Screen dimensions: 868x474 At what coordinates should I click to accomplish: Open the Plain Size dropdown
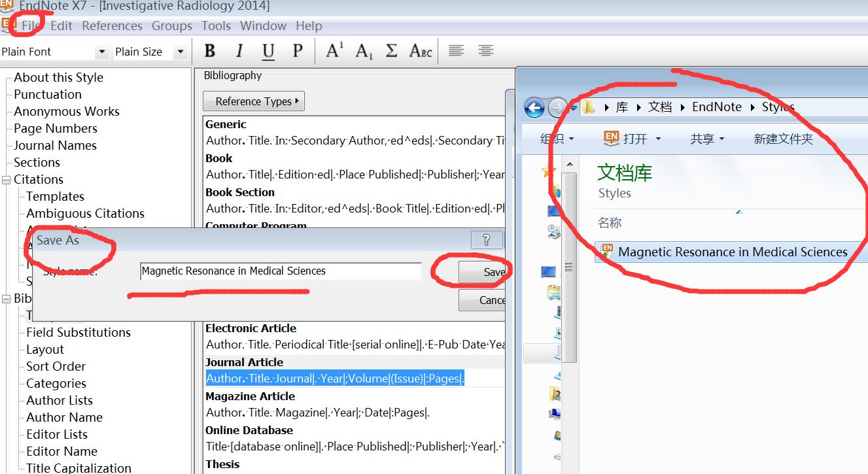[180, 52]
